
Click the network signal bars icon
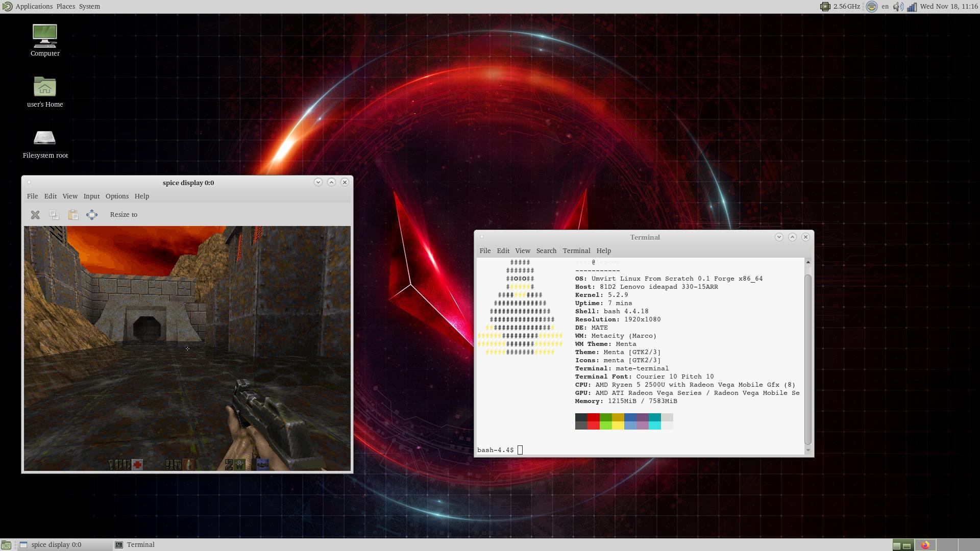pyautogui.click(x=912, y=7)
